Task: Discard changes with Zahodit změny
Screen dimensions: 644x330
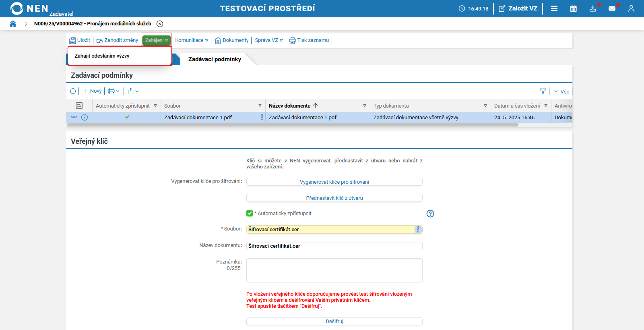Action: [117, 40]
